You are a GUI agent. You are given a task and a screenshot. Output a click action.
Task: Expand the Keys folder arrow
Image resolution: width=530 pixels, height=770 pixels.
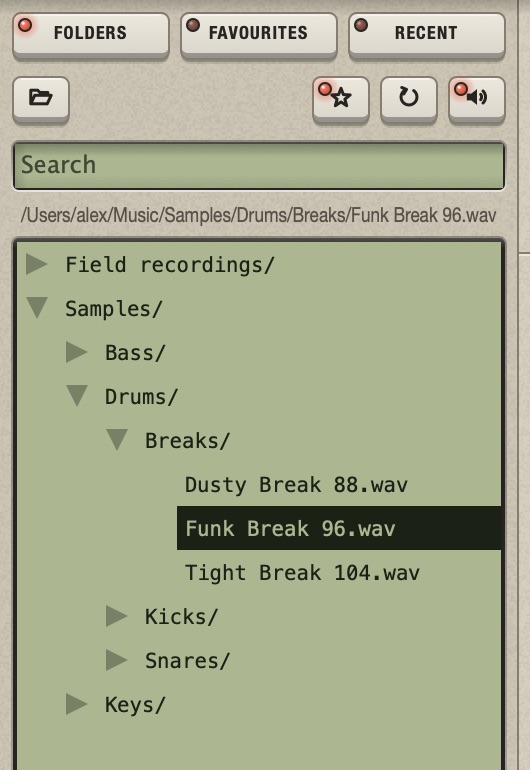(x=77, y=704)
